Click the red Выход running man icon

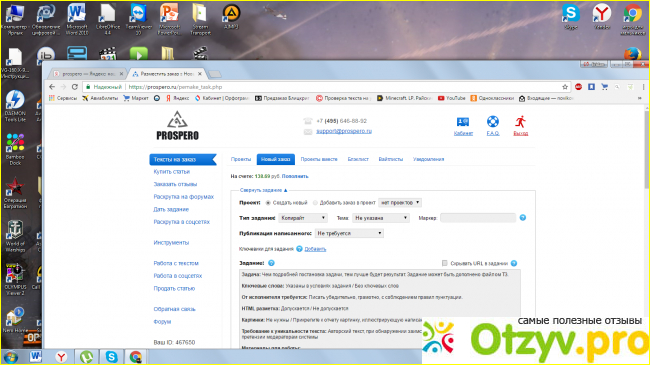tap(520, 122)
